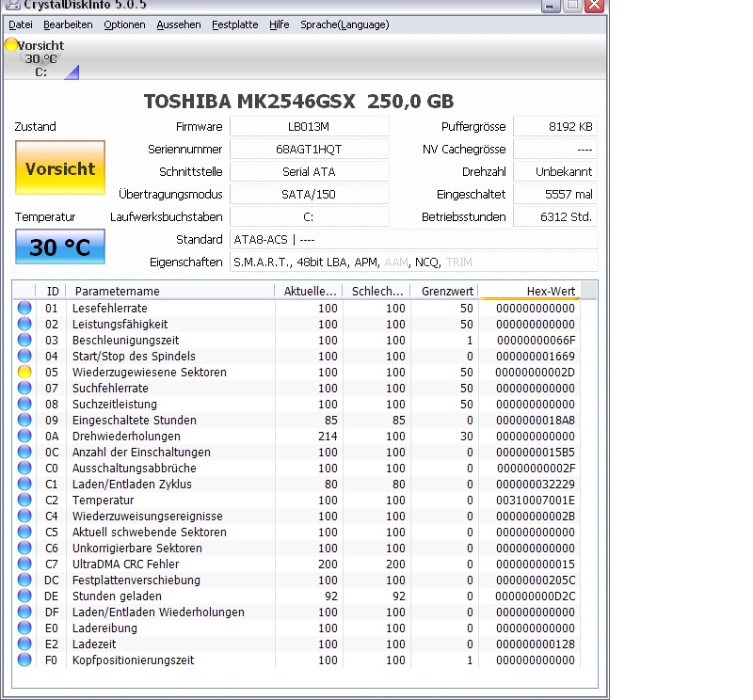753x700 pixels.
Task: Click blue status icon for Beschleunigungszeit row
Action: pyautogui.click(x=24, y=340)
